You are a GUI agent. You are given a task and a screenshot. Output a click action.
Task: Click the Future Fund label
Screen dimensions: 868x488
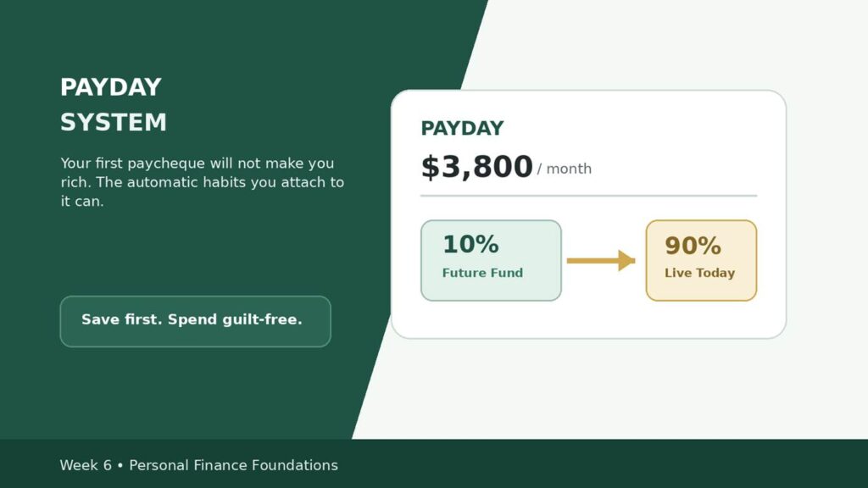pyautogui.click(x=482, y=273)
